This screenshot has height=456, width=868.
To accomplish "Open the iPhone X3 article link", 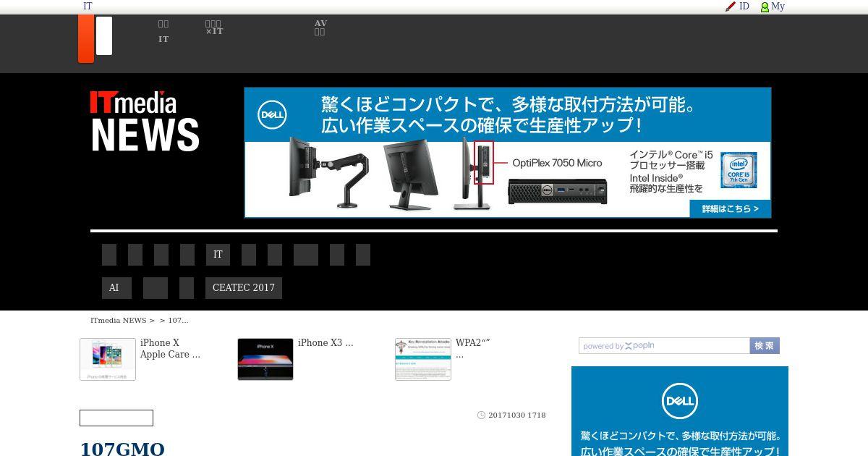I will (325, 343).
